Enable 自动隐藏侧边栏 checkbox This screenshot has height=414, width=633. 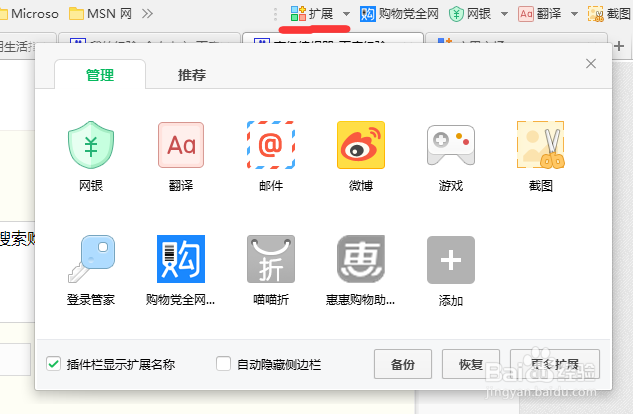pos(223,364)
